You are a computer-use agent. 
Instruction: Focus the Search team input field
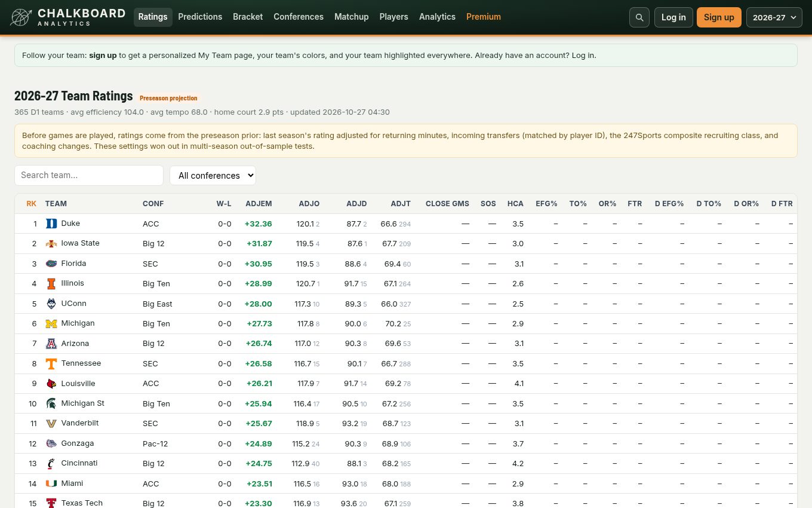coord(89,175)
